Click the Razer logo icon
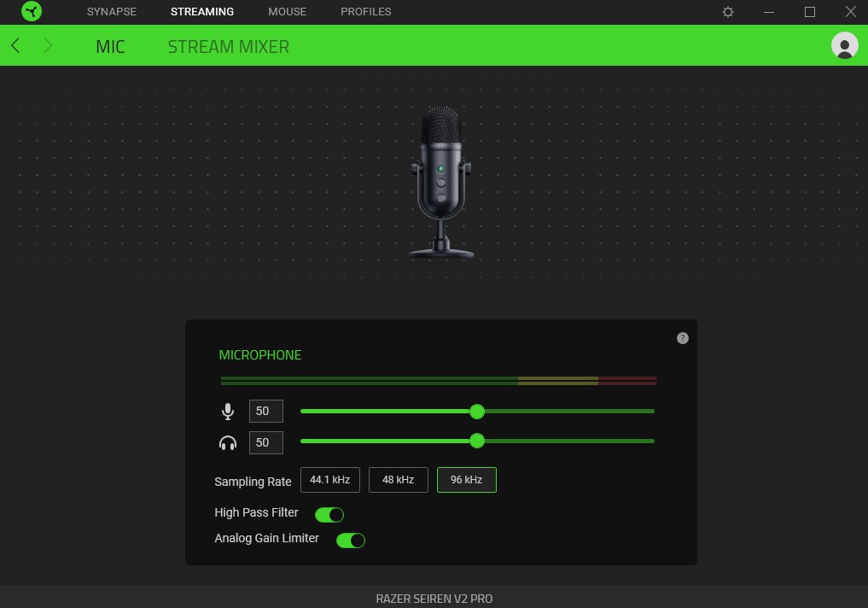This screenshot has width=868, height=608. click(32, 12)
